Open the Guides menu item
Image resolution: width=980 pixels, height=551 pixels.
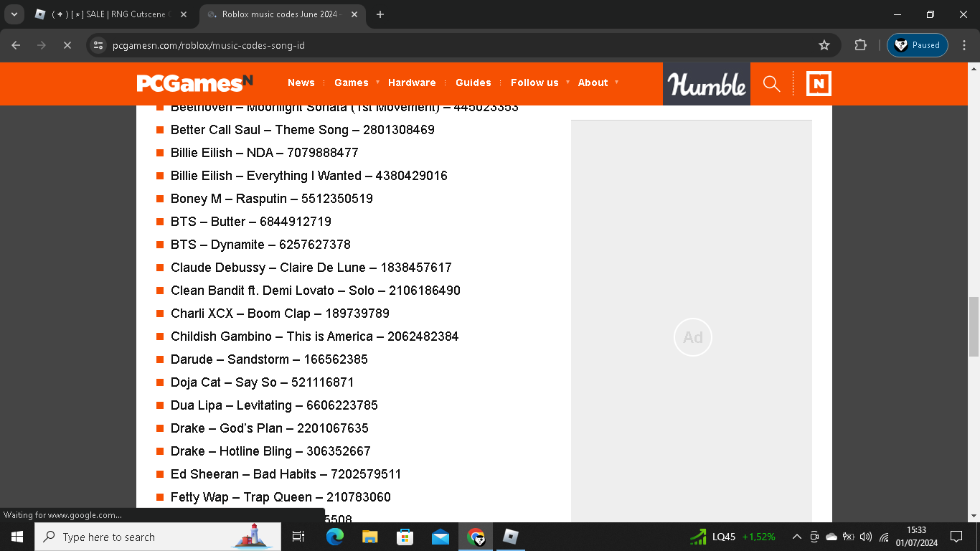473,83
